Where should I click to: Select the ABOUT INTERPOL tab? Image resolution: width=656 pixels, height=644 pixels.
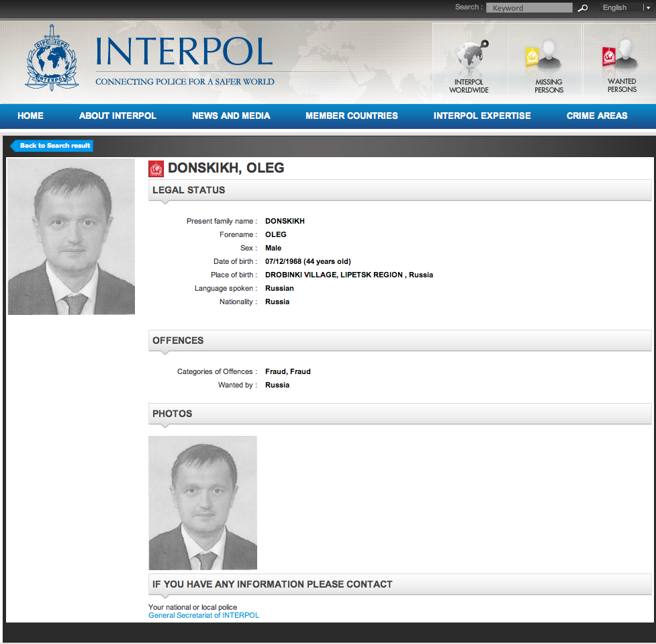[117, 116]
